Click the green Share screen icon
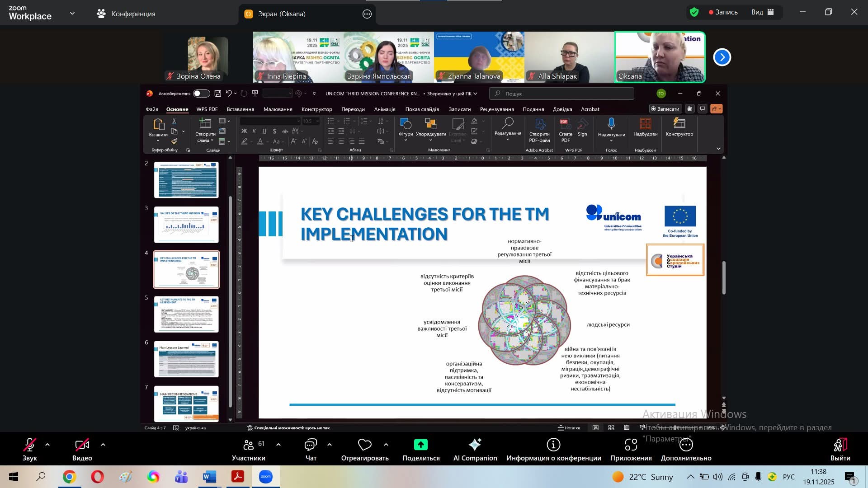The width and height of the screenshot is (868, 488). click(420, 445)
